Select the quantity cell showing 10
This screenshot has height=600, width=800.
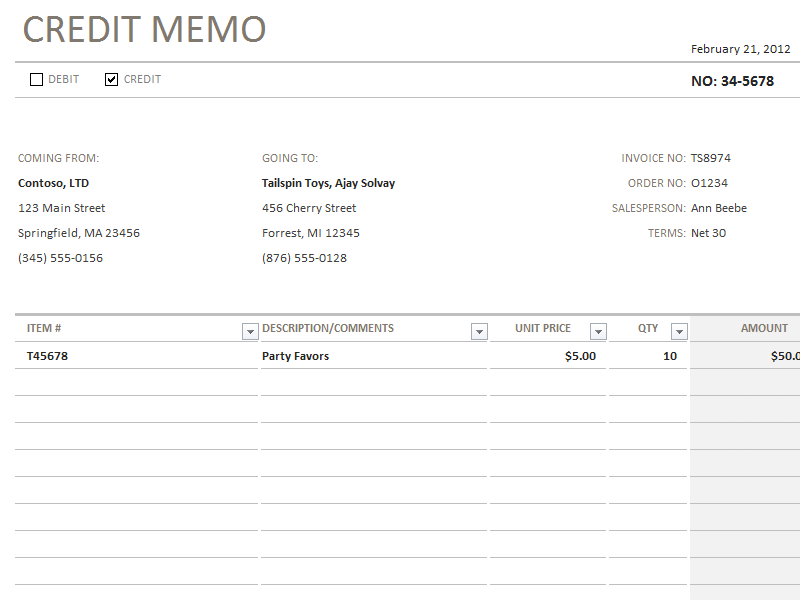[669, 356]
